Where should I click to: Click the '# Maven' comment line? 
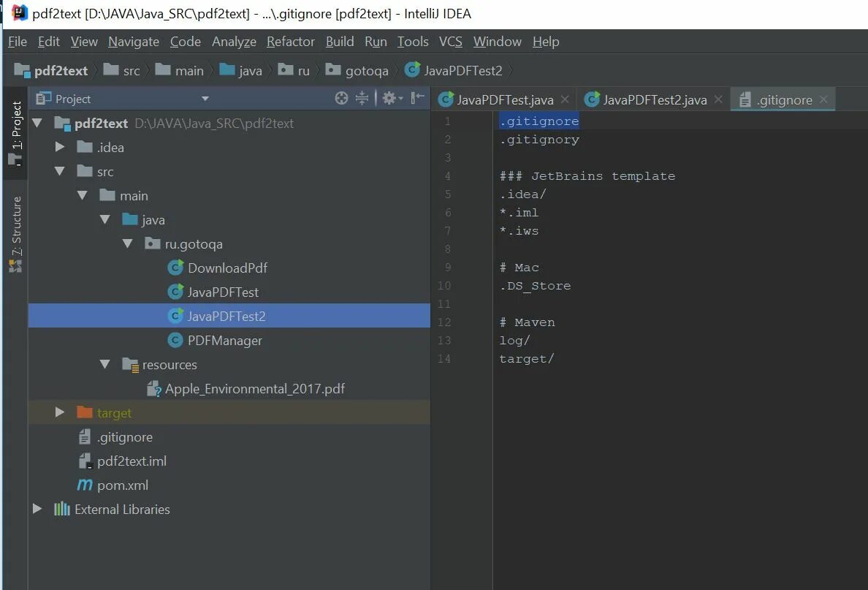[x=527, y=322]
